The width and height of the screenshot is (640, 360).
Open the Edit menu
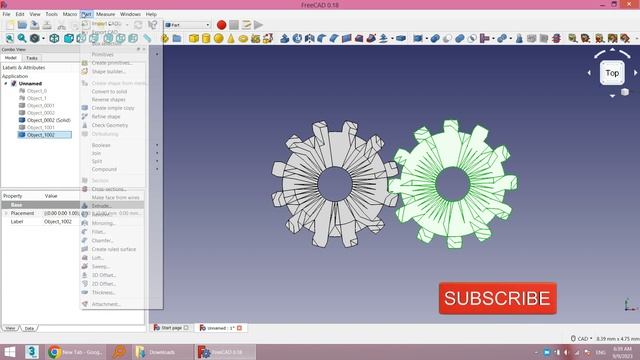20,14
